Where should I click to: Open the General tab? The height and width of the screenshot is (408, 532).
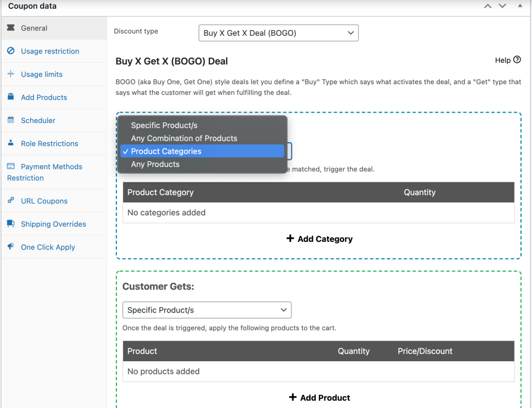click(x=54, y=28)
